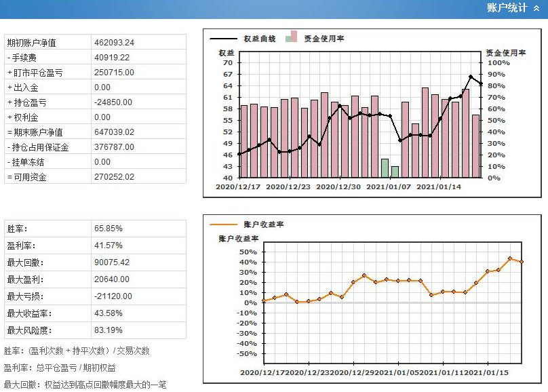The image size is (548, 392).
Task: Collapse the 账户统计 panel with the chevron
Action: (537, 9)
